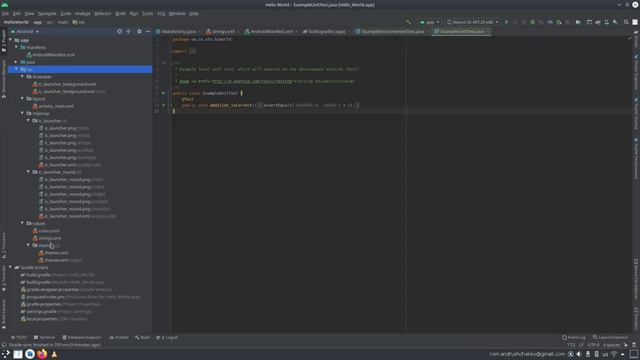640x360 pixels.
Task: Open the Android view selector dropdown
Action: [24, 31]
